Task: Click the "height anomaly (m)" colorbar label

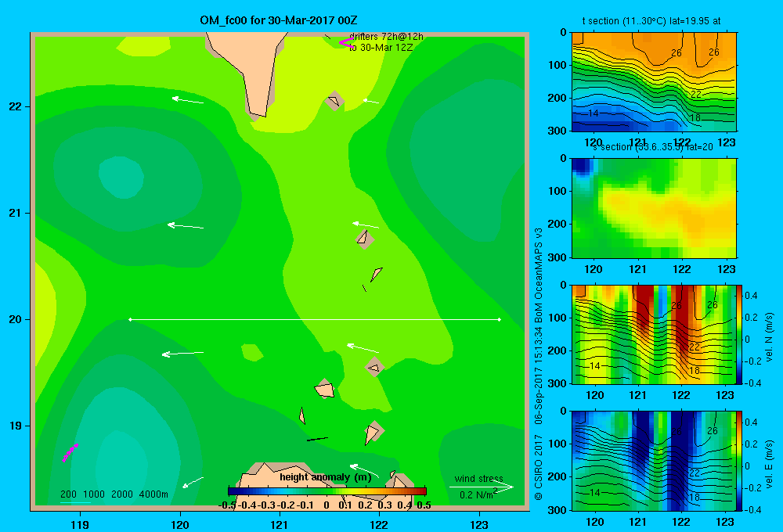Action: pos(326,477)
